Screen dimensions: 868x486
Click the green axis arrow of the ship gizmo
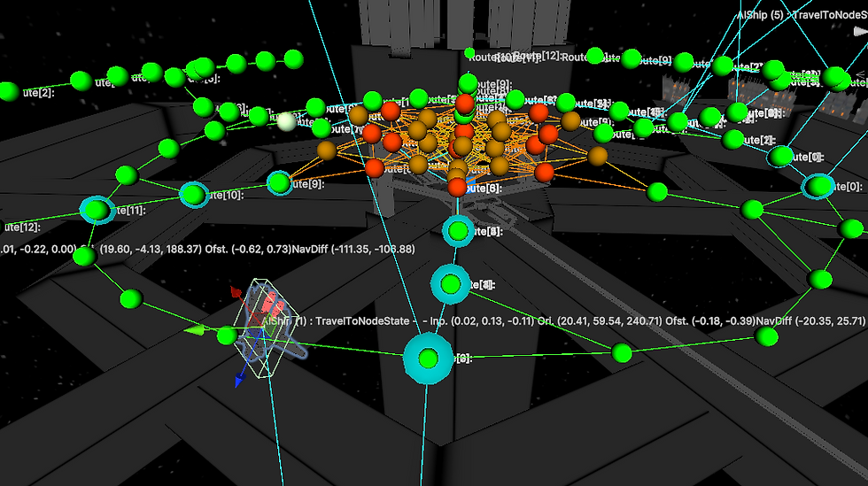(x=196, y=330)
